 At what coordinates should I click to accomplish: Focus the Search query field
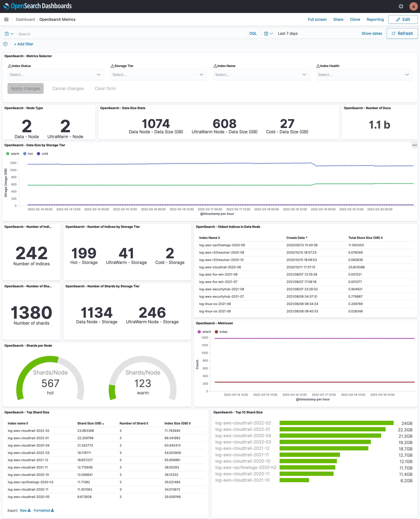(x=131, y=34)
